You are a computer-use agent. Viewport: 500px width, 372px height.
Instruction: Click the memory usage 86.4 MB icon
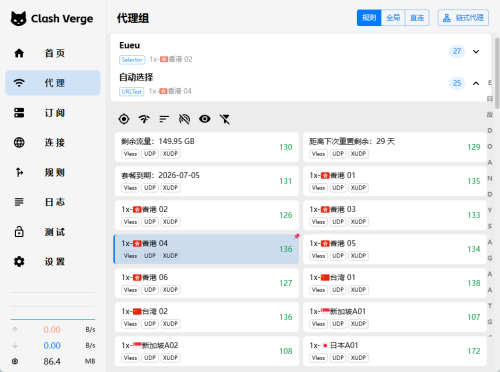[x=15, y=361]
